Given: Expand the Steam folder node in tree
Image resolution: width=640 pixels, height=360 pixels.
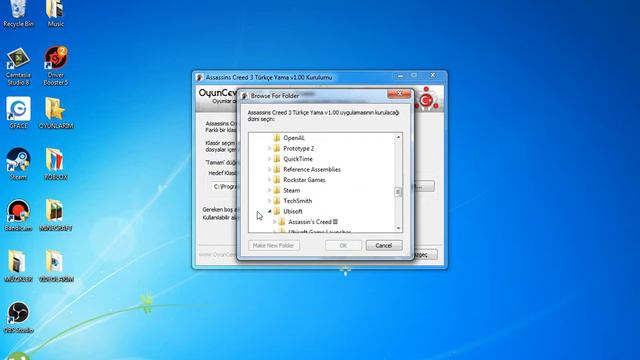Looking at the screenshot, I should (x=269, y=190).
